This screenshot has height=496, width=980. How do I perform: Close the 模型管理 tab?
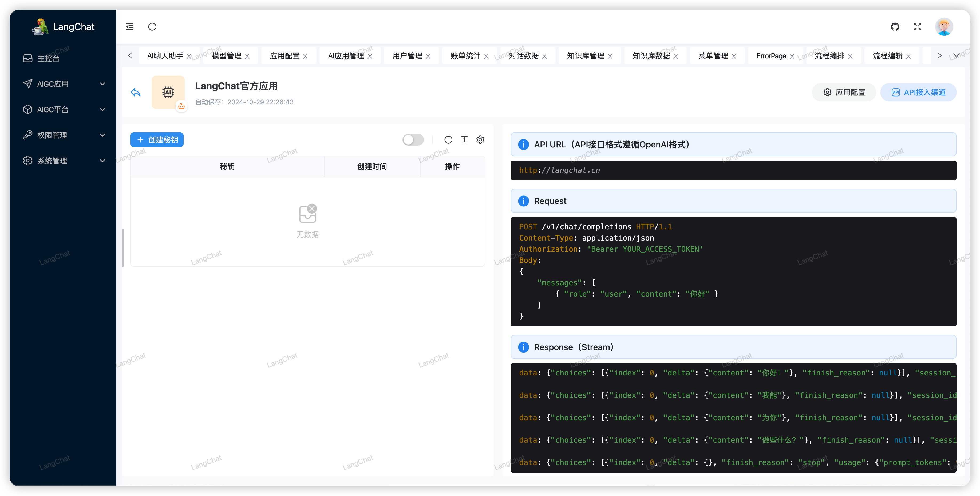click(x=247, y=56)
